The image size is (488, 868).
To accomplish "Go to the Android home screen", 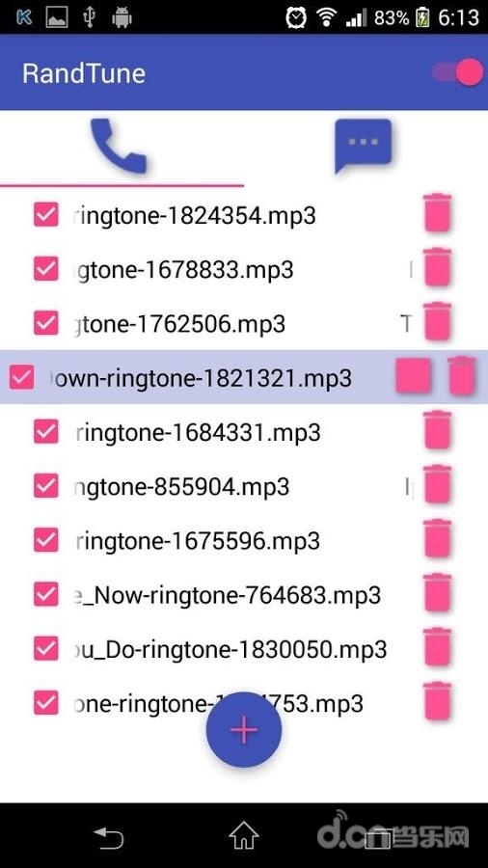I will click(244, 835).
